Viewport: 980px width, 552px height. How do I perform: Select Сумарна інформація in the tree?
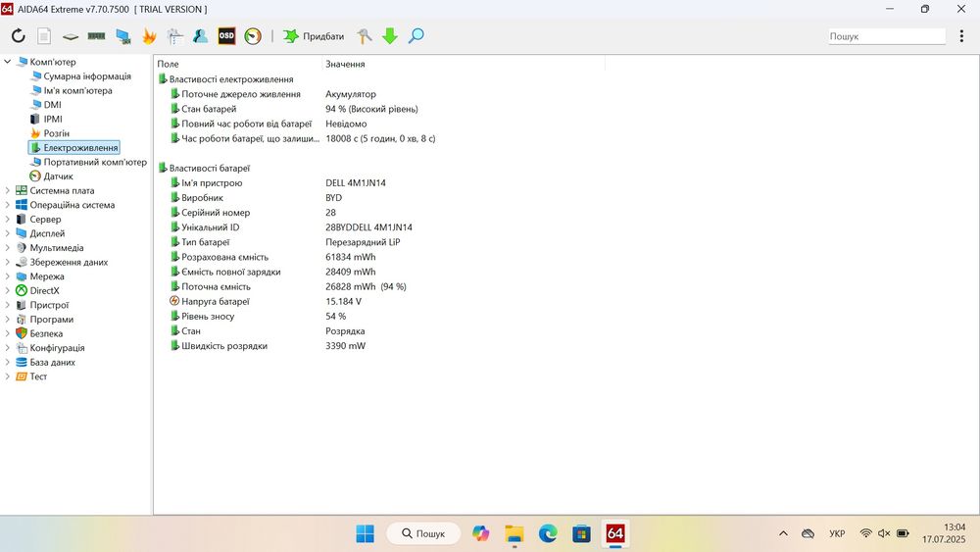pos(81,76)
